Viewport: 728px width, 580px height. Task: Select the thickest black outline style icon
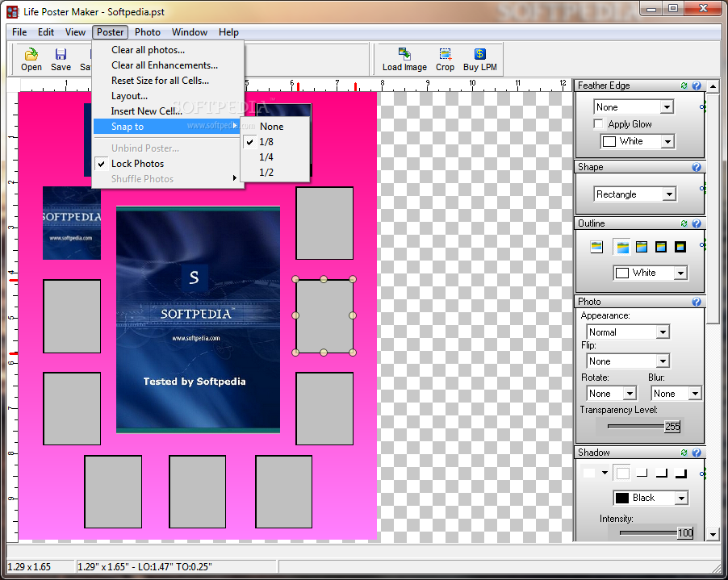click(x=680, y=247)
